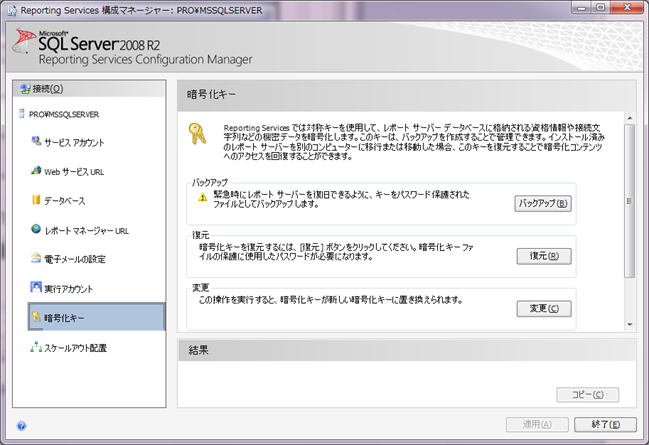Click the バックアップ(B) button

pos(543,204)
